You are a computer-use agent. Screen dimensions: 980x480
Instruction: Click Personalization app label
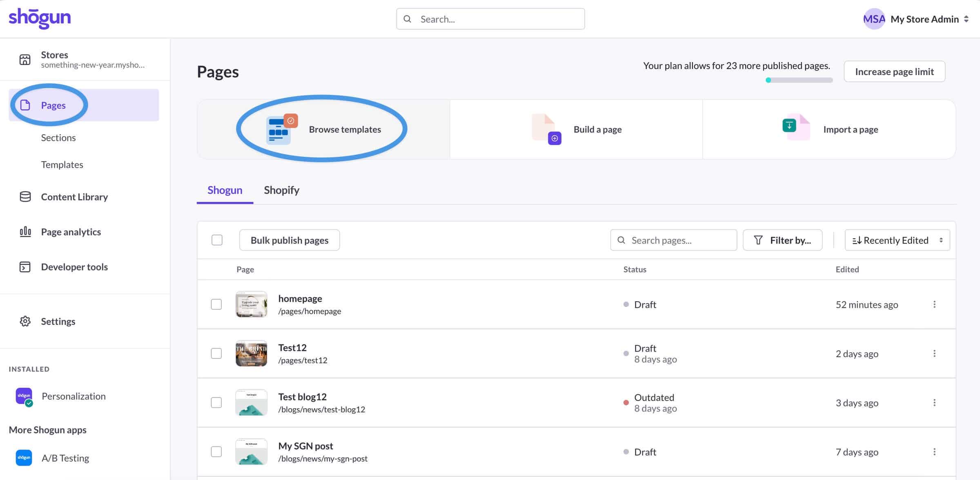coord(73,396)
